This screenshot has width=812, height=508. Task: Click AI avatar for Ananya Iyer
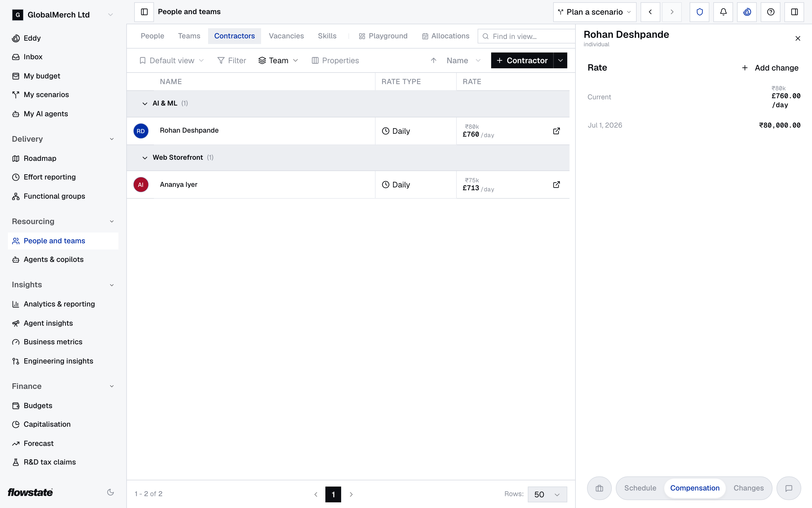pos(141,185)
